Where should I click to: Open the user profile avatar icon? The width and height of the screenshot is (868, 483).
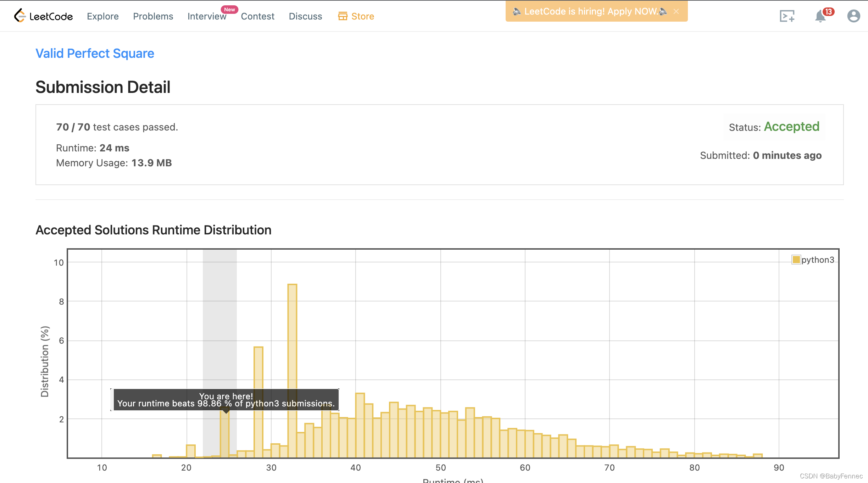(853, 16)
